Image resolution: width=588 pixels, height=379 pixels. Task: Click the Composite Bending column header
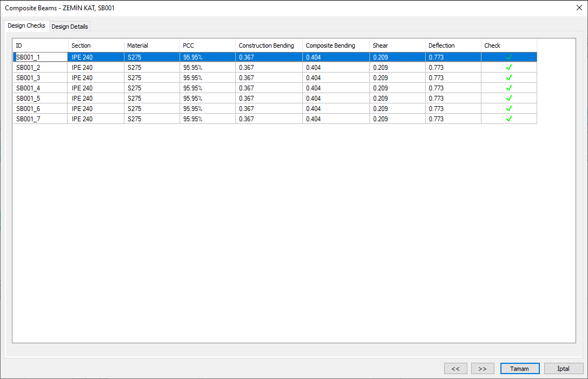[x=335, y=45]
